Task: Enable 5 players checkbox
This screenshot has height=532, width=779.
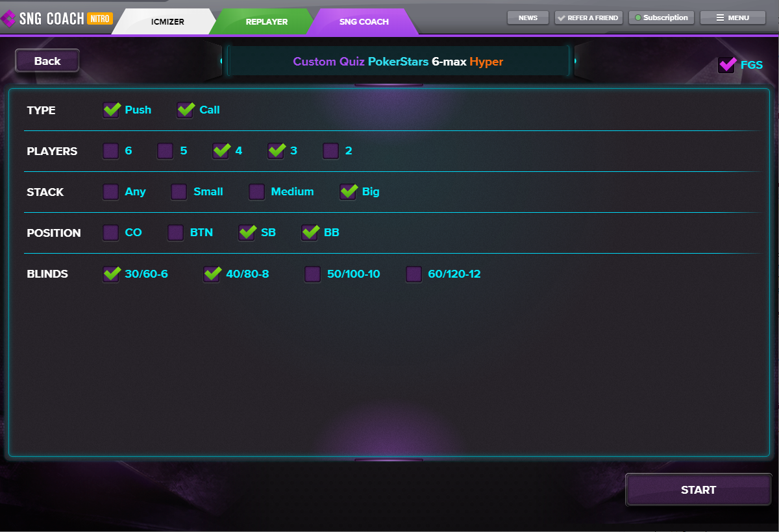Action: tap(166, 151)
